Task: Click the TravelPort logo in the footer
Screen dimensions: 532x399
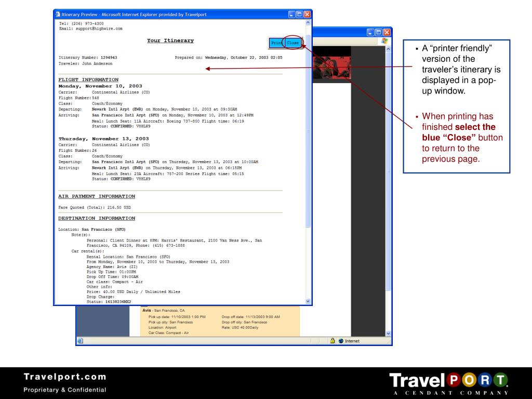Action: (448, 383)
